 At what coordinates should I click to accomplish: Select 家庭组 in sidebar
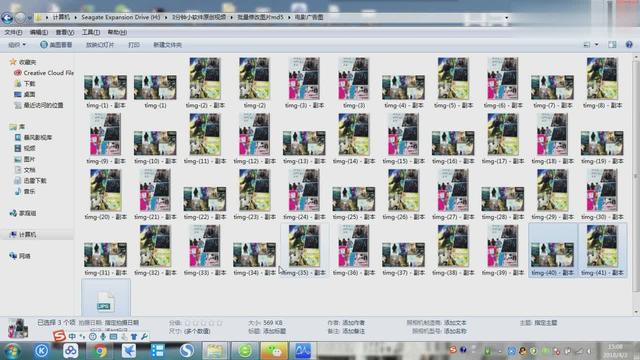coord(23,213)
